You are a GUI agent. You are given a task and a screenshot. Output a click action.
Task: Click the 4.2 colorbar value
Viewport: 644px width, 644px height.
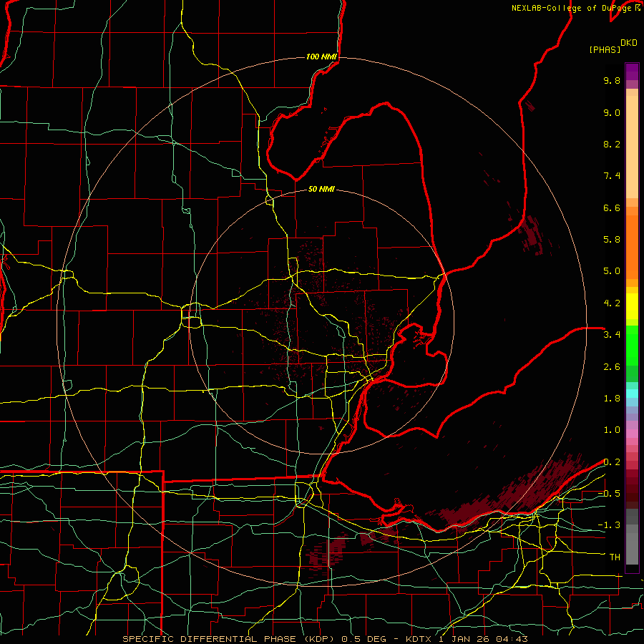(612, 303)
